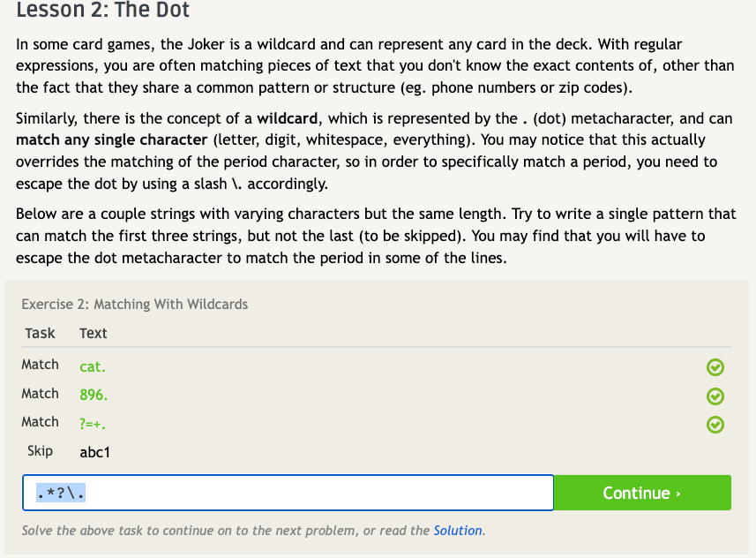Click the Match label beside "cat."

pos(41,365)
